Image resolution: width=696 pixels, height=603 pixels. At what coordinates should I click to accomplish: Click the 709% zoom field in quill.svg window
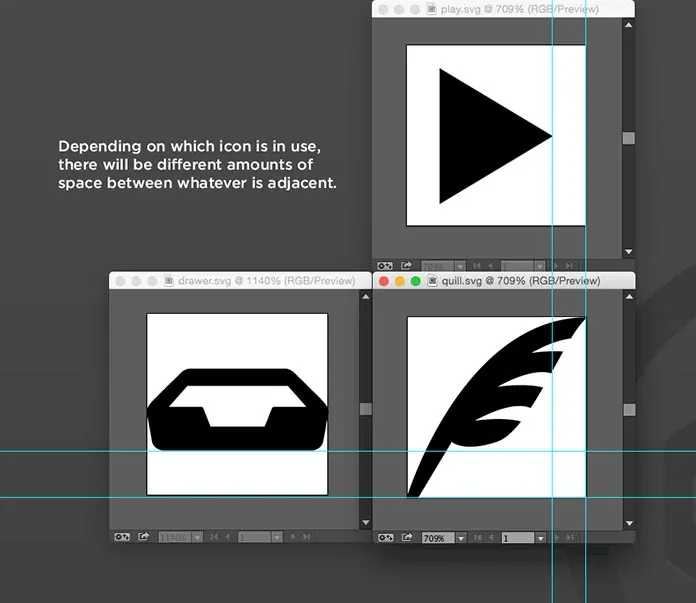439,538
